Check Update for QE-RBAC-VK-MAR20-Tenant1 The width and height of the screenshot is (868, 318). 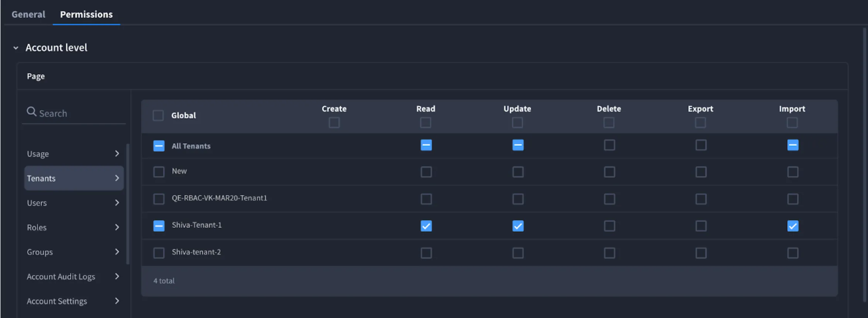(x=518, y=199)
